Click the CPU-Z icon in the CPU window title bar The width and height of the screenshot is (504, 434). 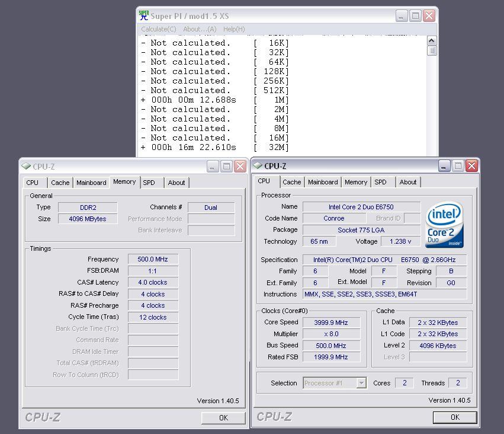click(x=258, y=165)
